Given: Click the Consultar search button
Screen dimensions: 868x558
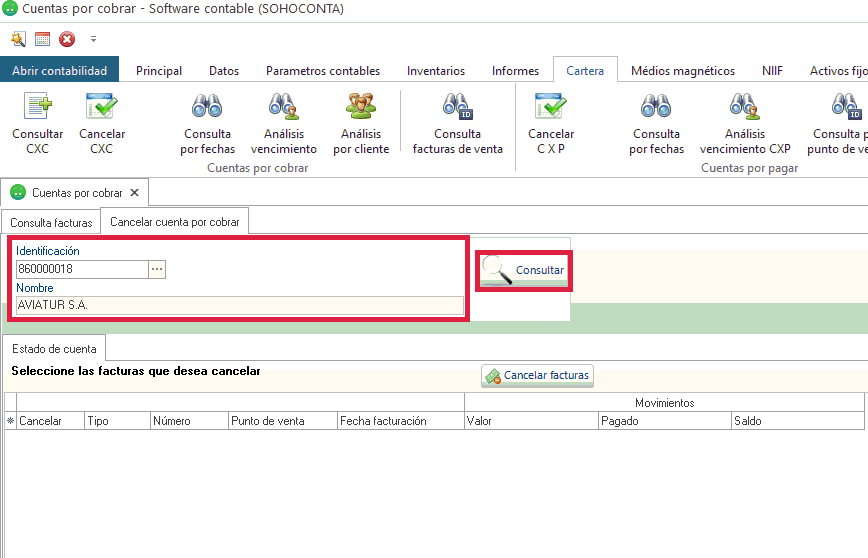Looking at the screenshot, I should (523, 270).
